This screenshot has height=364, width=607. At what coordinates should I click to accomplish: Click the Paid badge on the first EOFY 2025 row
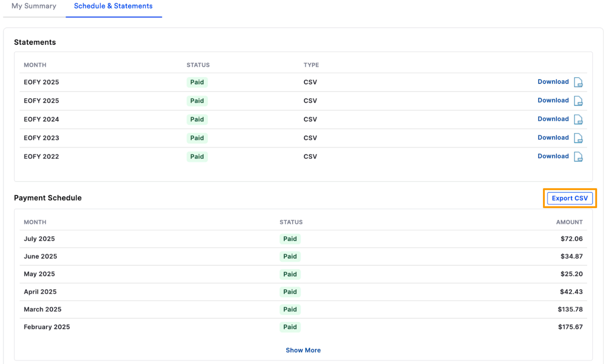click(x=197, y=82)
